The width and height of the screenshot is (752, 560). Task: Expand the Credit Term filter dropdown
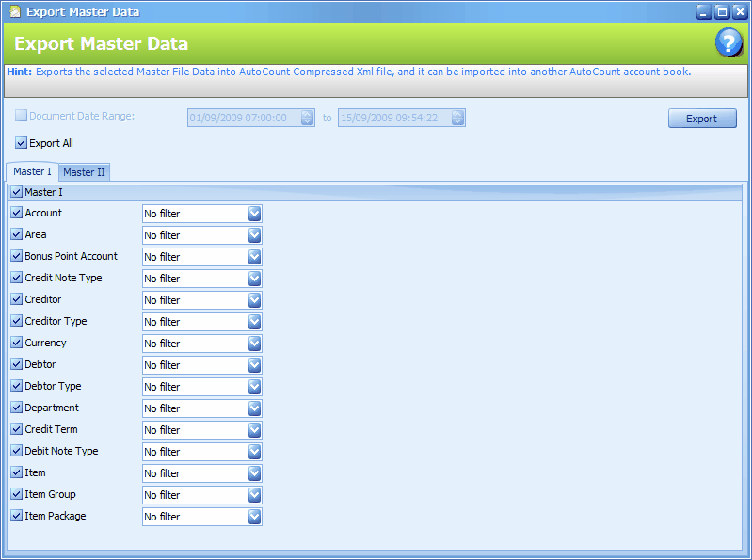[255, 430]
